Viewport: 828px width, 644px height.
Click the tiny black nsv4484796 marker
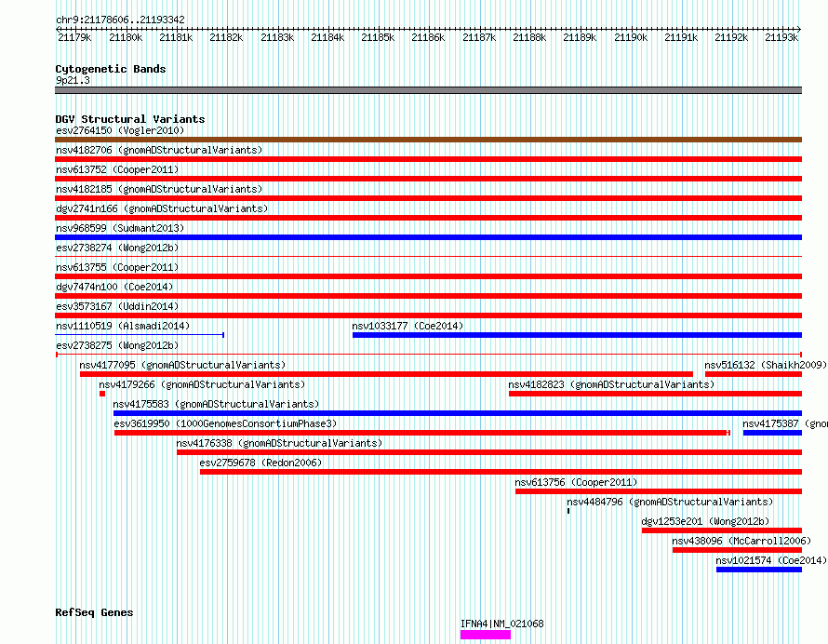568,511
